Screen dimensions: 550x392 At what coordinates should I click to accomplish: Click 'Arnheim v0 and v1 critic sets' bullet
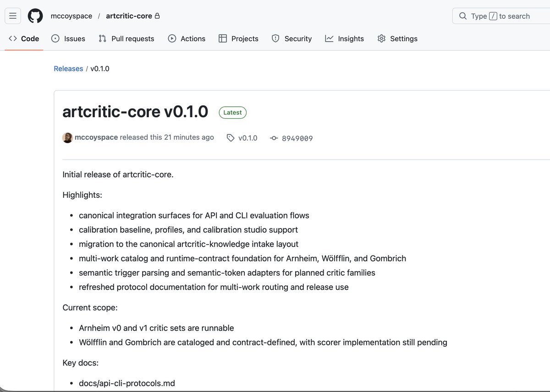point(156,328)
